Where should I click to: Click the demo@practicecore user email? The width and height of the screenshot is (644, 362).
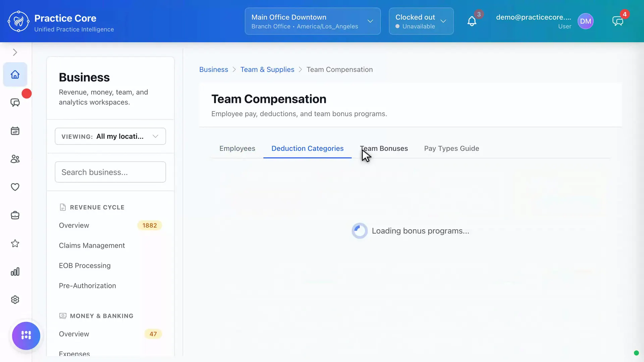[x=534, y=17]
